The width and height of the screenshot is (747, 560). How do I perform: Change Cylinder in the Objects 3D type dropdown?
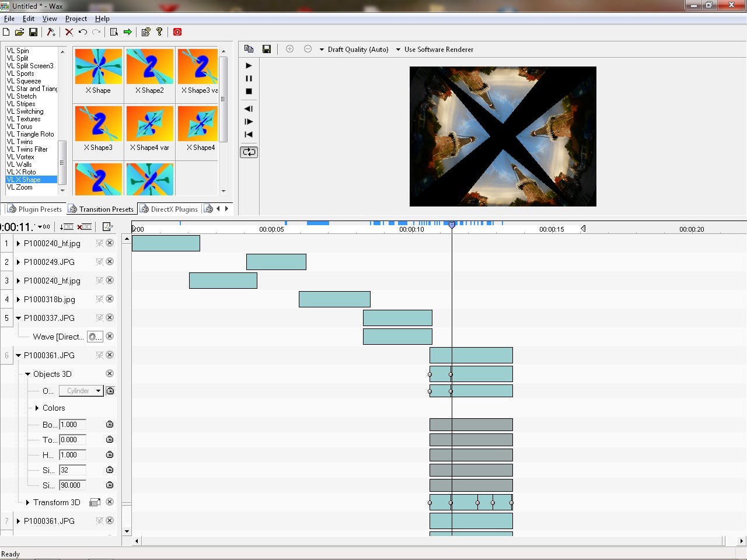tap(97, 391)
